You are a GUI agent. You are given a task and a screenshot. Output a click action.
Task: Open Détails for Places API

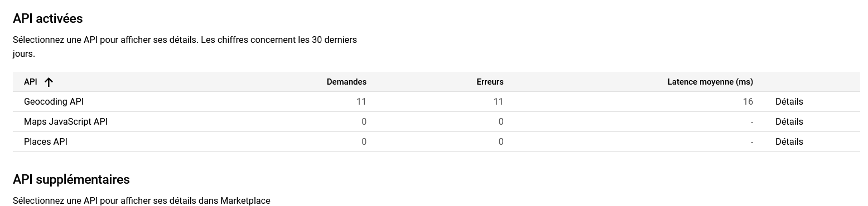coord(789,142)
